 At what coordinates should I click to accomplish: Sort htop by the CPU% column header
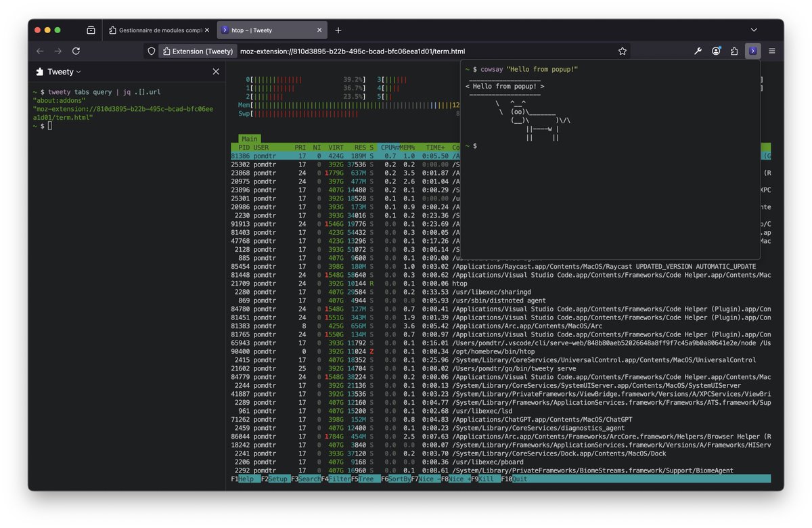point(390,148)
